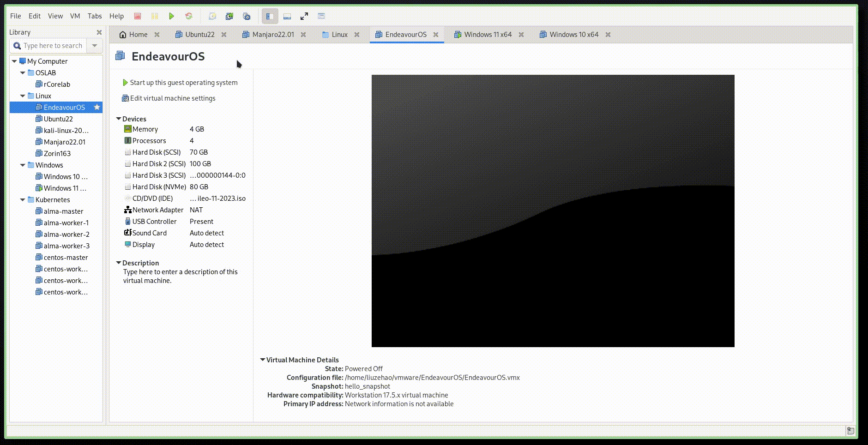Enter full screen mode via toolbar icon

(x=304, y=16)
